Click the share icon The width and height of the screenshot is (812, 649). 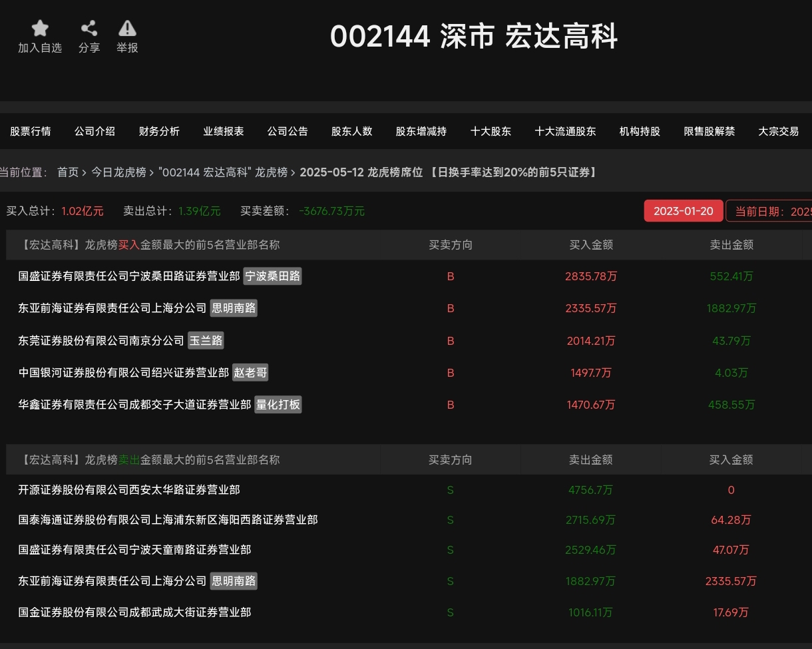click(x=89, y=29)
